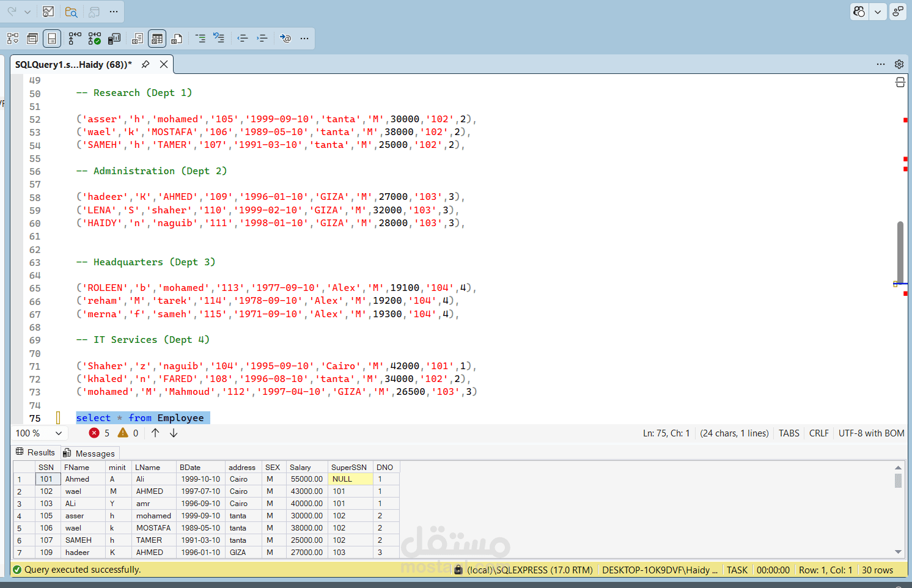
Task: Switch to the Results tab
Action: click(35, 452)
